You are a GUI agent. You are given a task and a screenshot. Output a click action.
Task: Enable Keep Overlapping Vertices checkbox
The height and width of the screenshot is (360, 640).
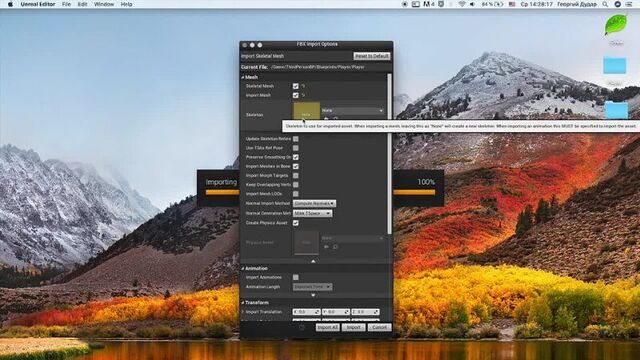(x=296, y=184)
